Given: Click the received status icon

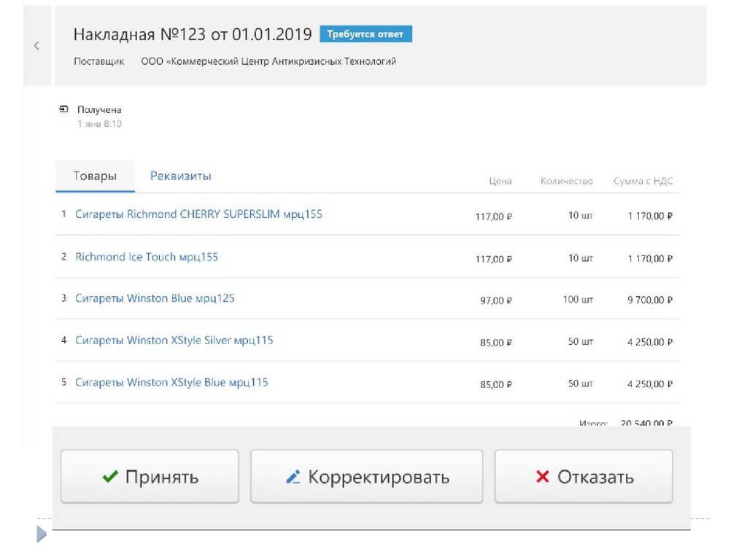Looking at the screenshot, I should click(64, 109).
